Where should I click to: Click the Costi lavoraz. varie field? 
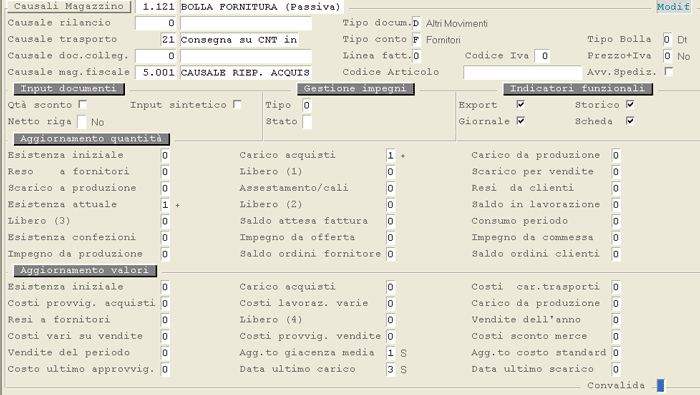(x=391, y=304)
